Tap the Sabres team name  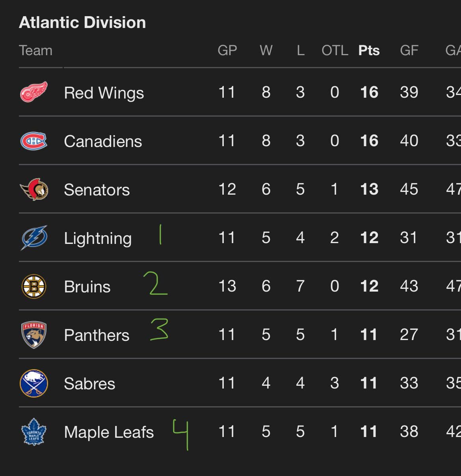(89, 384)
